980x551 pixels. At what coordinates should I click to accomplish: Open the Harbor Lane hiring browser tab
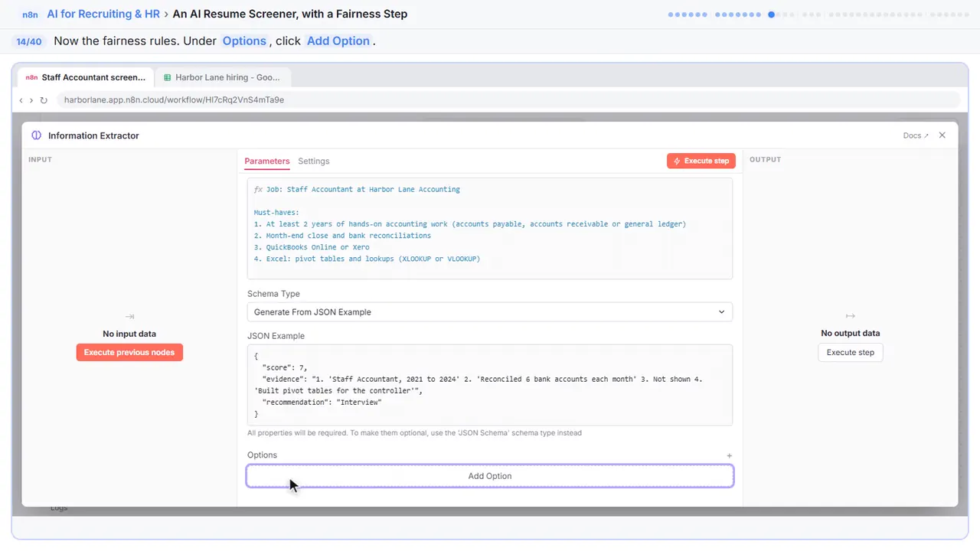(x=223, y=77)
